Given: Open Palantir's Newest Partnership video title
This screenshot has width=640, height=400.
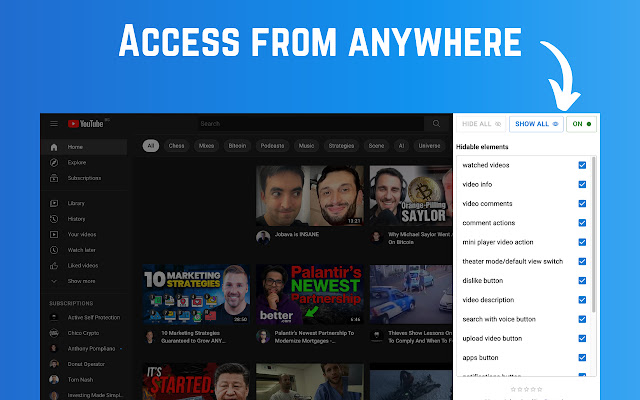Looking at the screenshot, I should 314,337.
